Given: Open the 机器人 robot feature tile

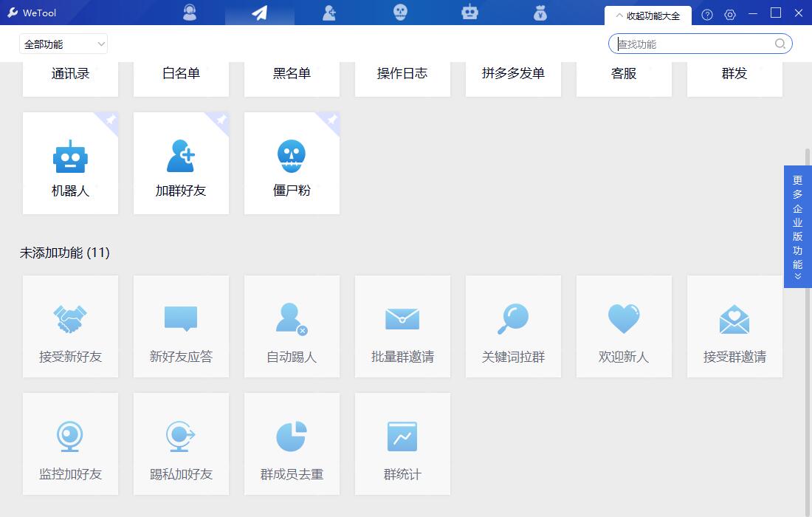Looking at the screenshot, I should point(70,164).
